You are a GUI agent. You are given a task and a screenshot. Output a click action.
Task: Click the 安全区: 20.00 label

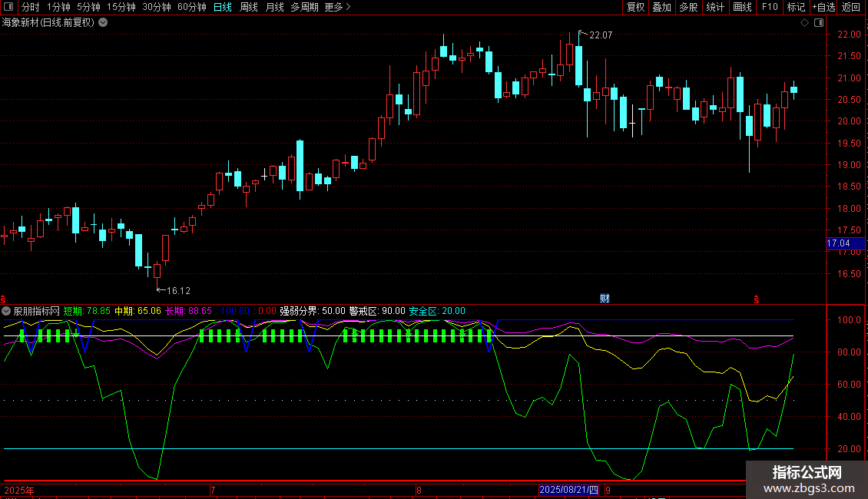pyautogui.click(x=437, y=311)
